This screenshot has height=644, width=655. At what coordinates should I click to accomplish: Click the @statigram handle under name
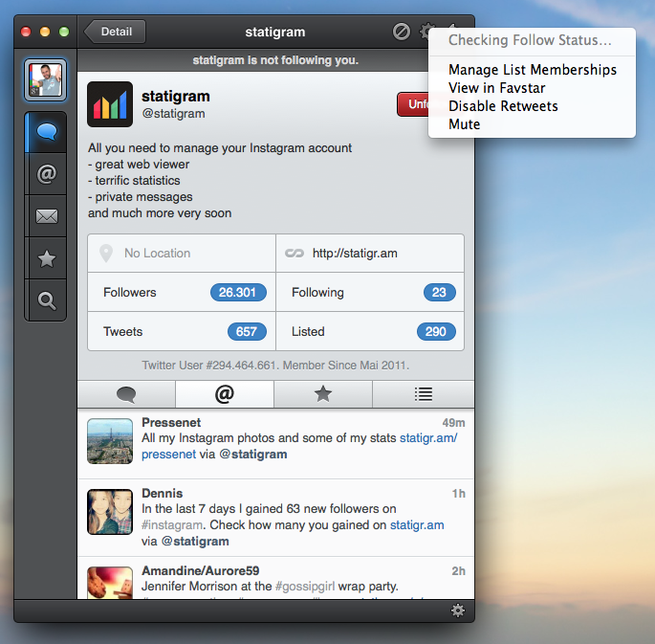click(173, 114)
